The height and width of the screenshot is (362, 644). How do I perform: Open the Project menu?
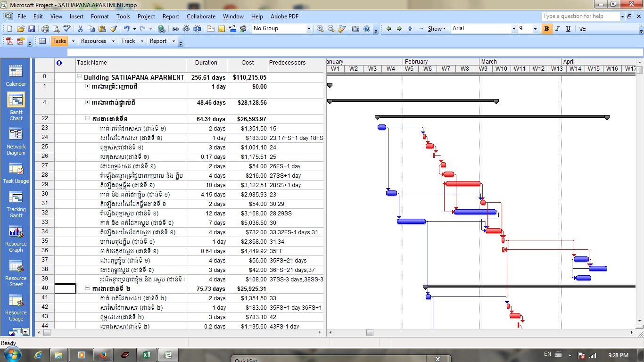(146, 16)
